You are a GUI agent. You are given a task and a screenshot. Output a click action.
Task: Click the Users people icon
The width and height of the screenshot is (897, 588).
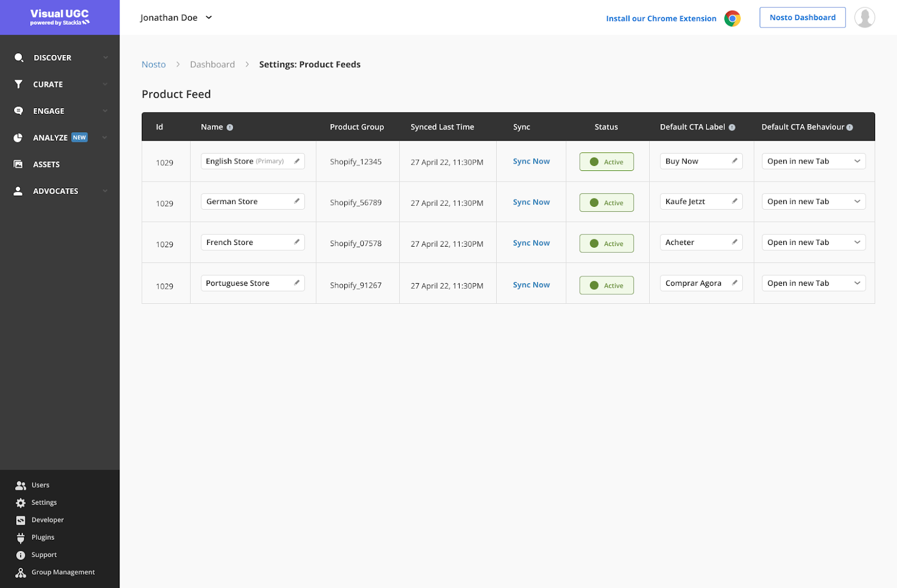[21, 485]
